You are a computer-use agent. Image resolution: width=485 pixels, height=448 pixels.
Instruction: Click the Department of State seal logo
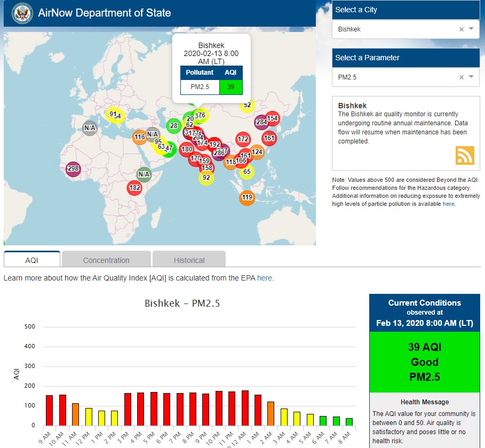(22, 13)
